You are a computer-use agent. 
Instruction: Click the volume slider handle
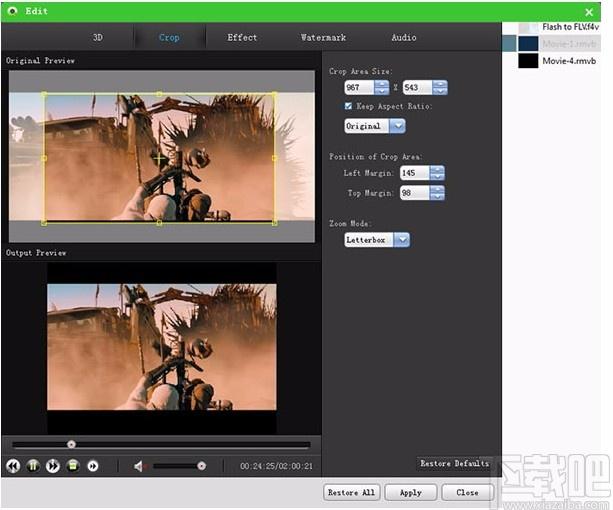pyautogui.click(x=201, y=466)
